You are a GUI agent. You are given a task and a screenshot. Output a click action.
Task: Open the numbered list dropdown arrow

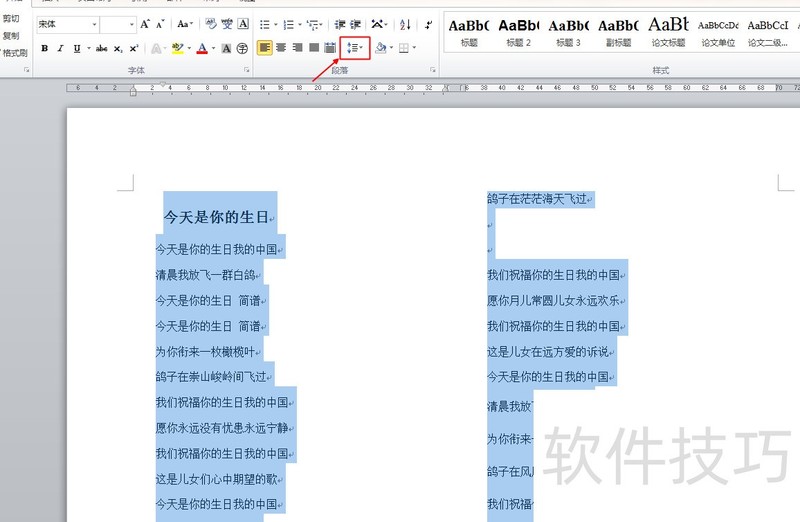coord(300,24)
